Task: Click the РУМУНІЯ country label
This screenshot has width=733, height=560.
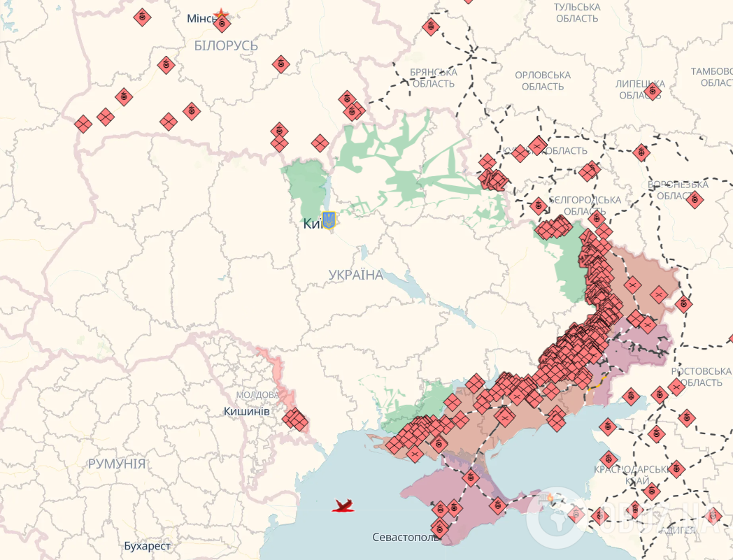Action: tap(117, 464)
